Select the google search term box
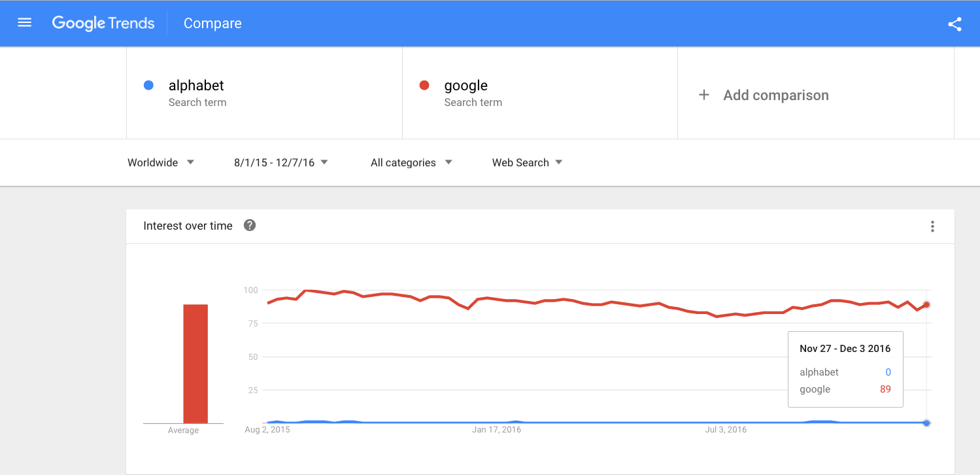Screen dimensions: 980x475 (x=540, y=93)
